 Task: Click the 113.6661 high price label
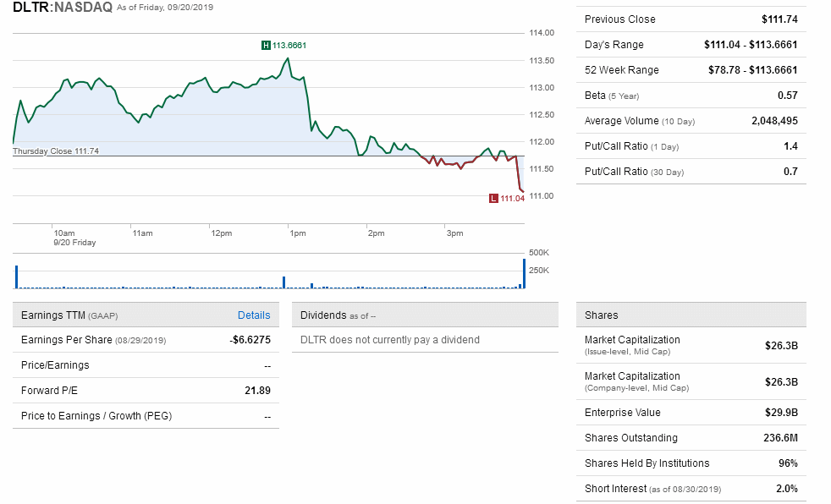(x=289, y=46)
